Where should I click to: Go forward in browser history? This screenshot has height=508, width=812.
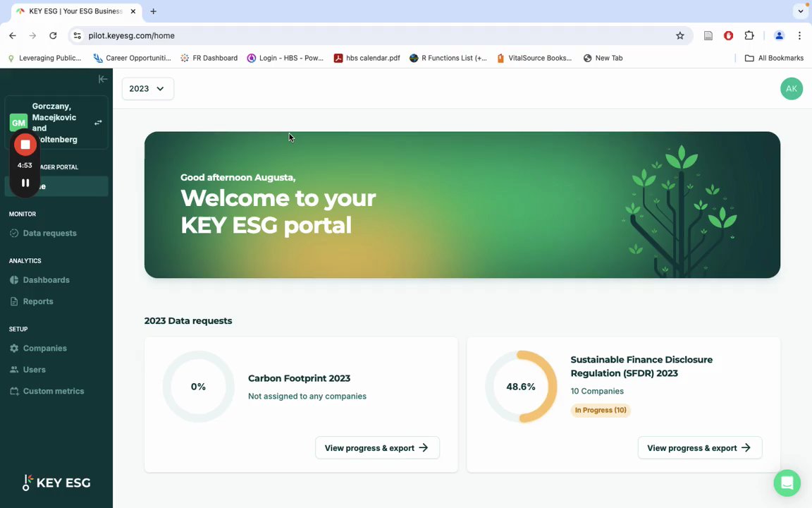32,36
